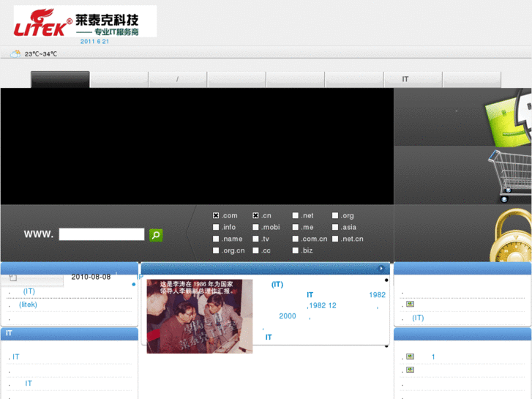Uncheck the .cn domain checkbox
Viewport: 532px width, 399px height.
(x=255, y=215)
